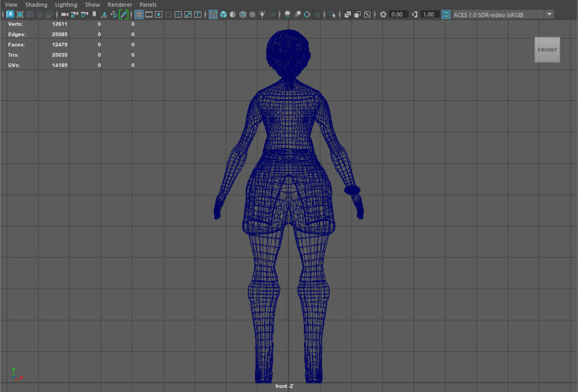Viewport: 578px width, 392px height.
Task: Open the Shading menu
Action: pyautogui.click(x=36, y=5)
